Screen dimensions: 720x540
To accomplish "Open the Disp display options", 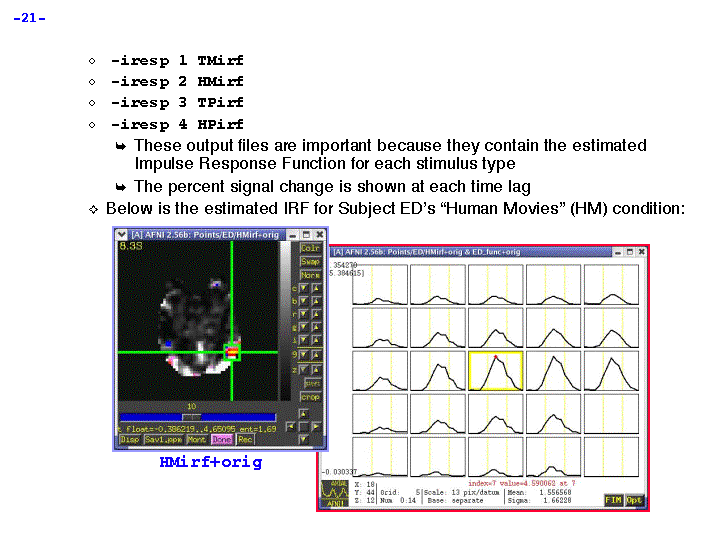I will coord(130,439).
